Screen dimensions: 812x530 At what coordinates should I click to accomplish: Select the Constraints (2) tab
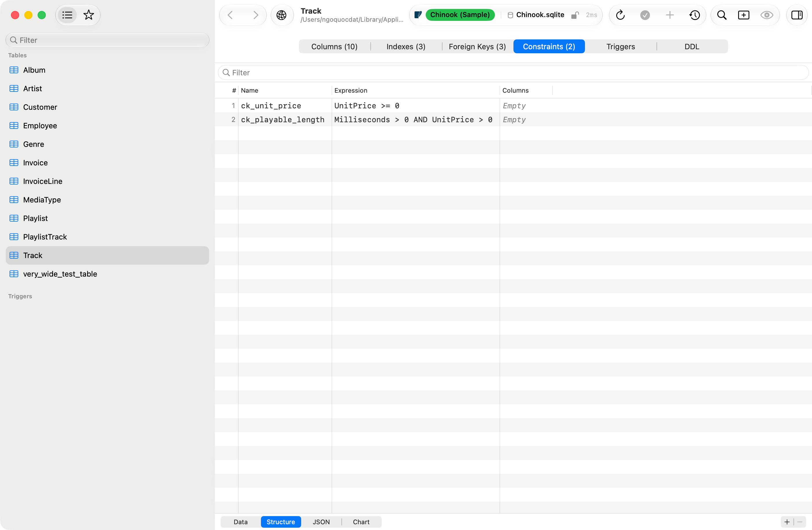point(549,46)
